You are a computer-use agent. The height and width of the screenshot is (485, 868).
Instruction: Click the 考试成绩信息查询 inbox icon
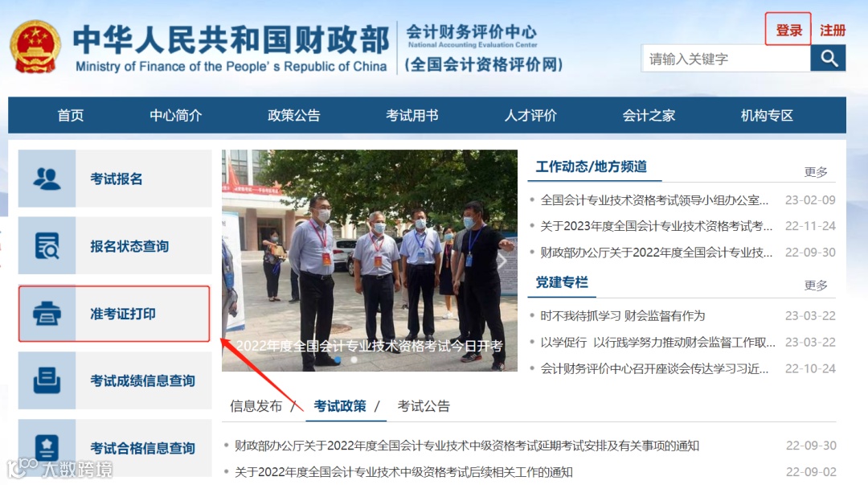pyautogui.click(x=47, y=380)
